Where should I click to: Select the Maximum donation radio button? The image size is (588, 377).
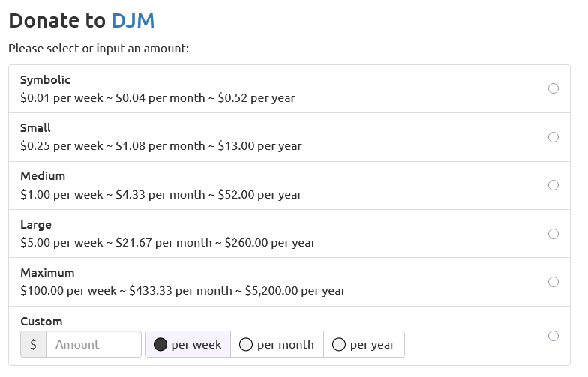[553, 282]
